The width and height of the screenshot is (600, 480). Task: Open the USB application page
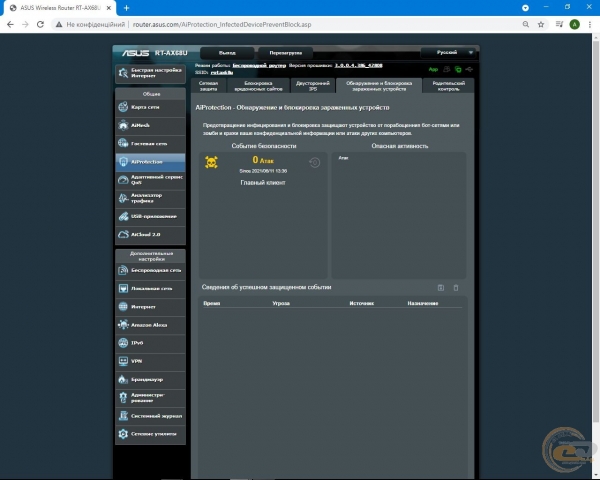(x=150, y=216)
